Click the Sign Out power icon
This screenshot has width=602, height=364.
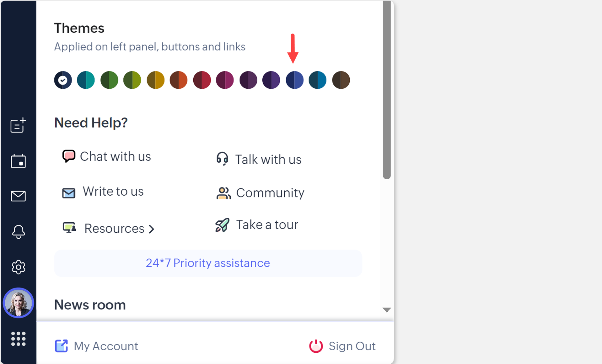(316, 346)
